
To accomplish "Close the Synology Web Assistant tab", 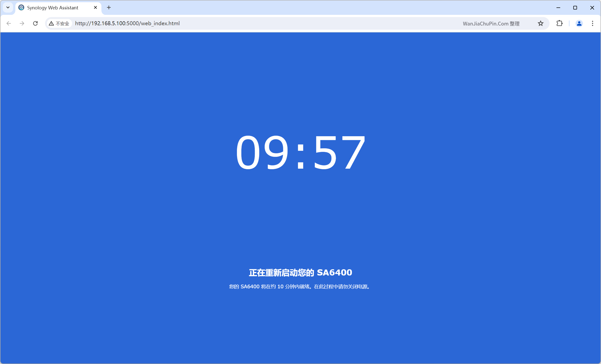I will tap(95, 7).
